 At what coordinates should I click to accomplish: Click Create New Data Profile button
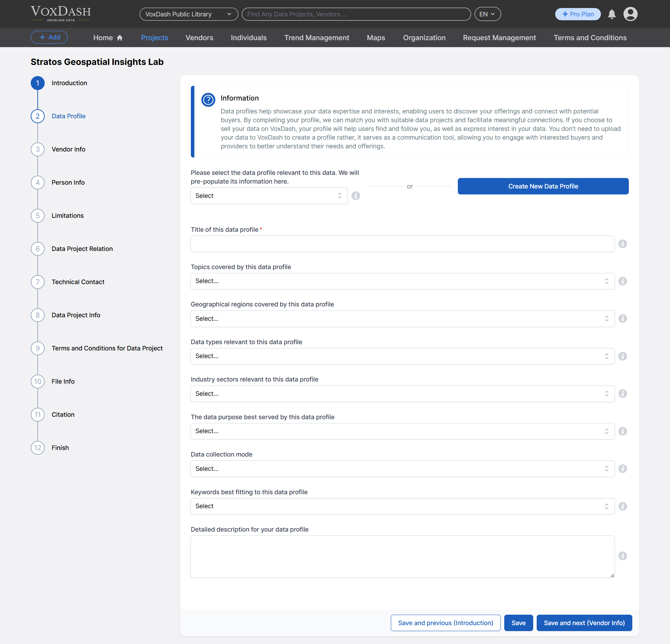pyautogui.click(x=543, y=186)
